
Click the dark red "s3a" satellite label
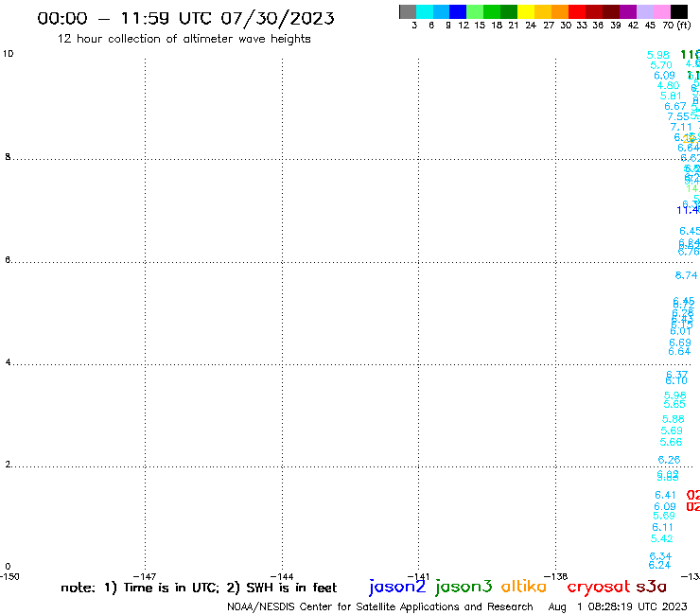tap(651, 587)
